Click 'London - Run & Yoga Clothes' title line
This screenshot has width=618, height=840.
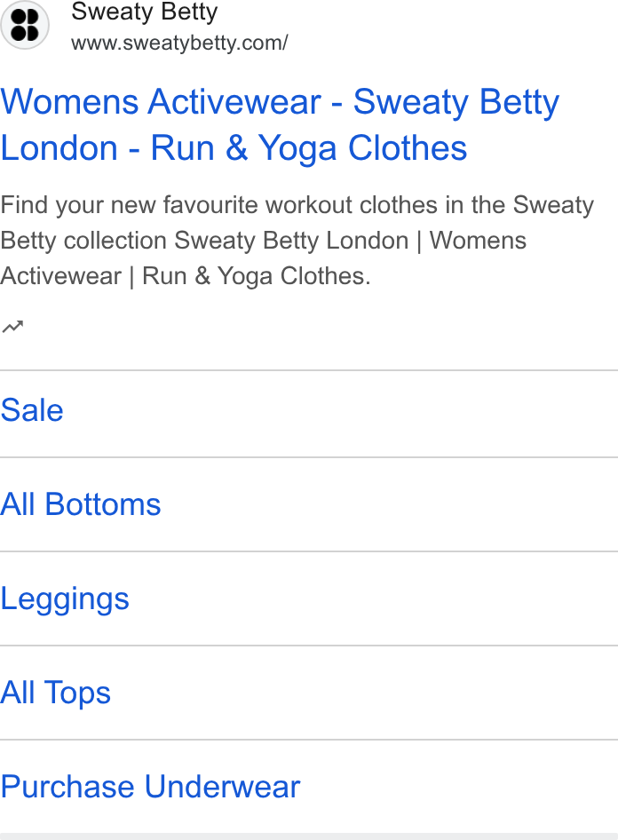tap(234, 148)
